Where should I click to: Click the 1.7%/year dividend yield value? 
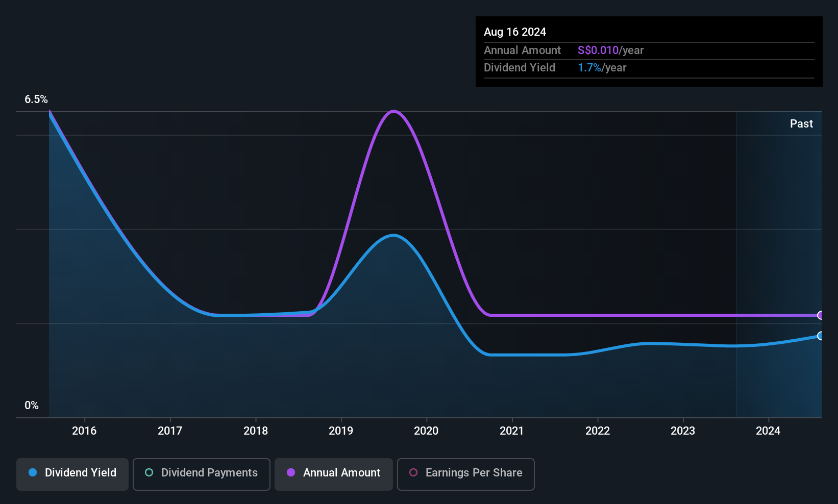[x=602, y=67]
